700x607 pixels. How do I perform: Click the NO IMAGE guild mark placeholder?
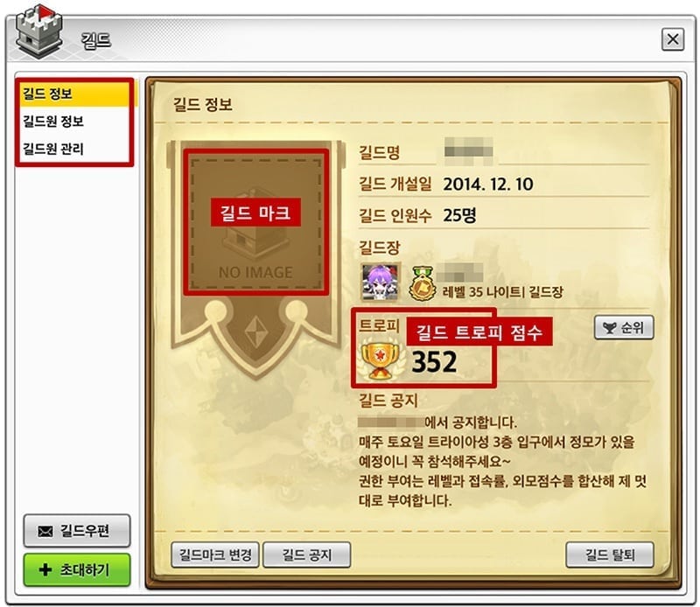(255, 222)
